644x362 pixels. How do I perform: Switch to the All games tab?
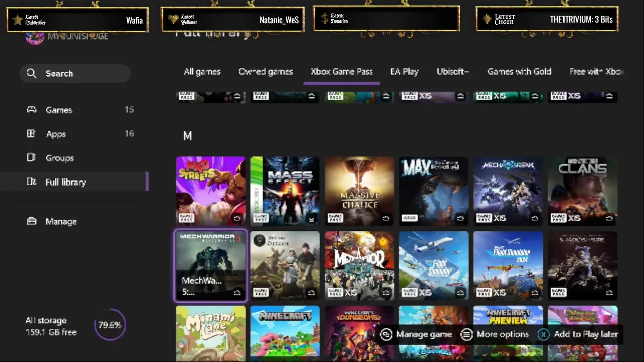pos(202,72)
